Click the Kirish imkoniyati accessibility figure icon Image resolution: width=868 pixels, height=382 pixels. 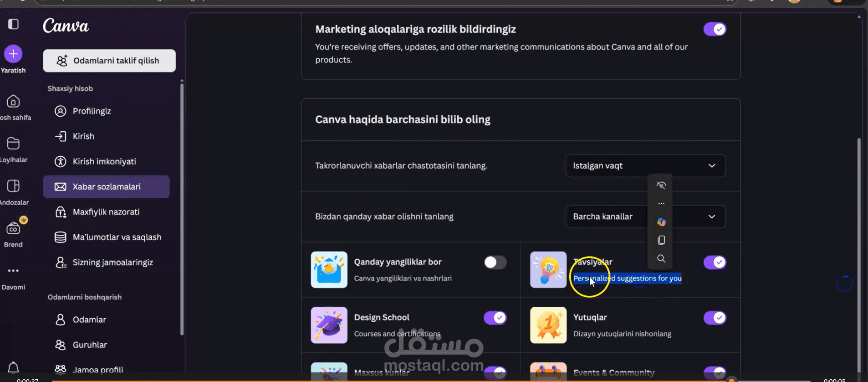pyautogui.click(x=60, y=161)
